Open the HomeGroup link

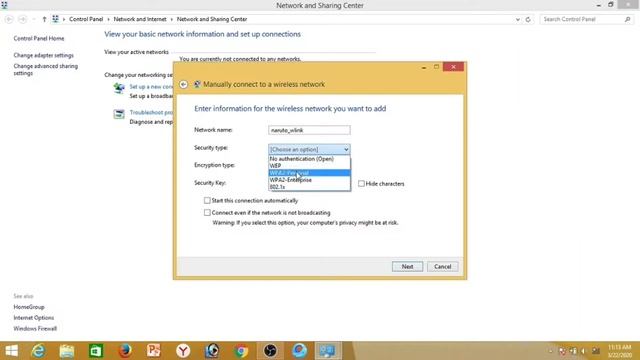click(29, 307)
